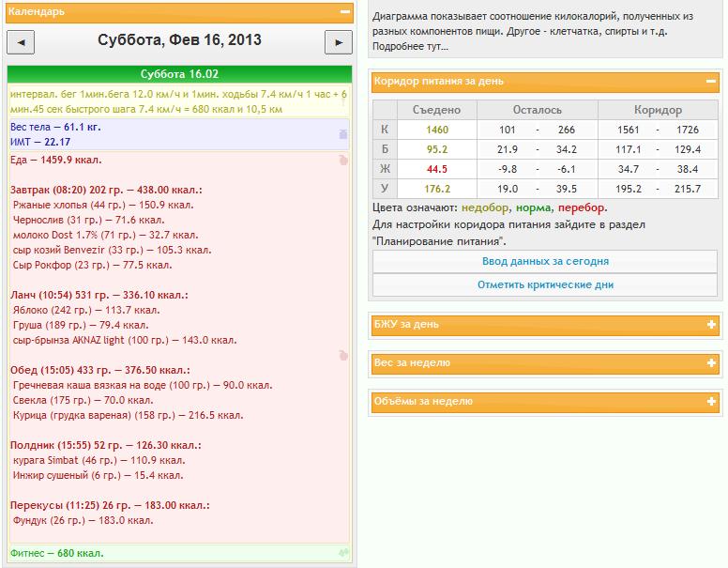Select the Чернослив (31 гр.) entry
Viewport: 728px width, 568px height.
point(89,220)
